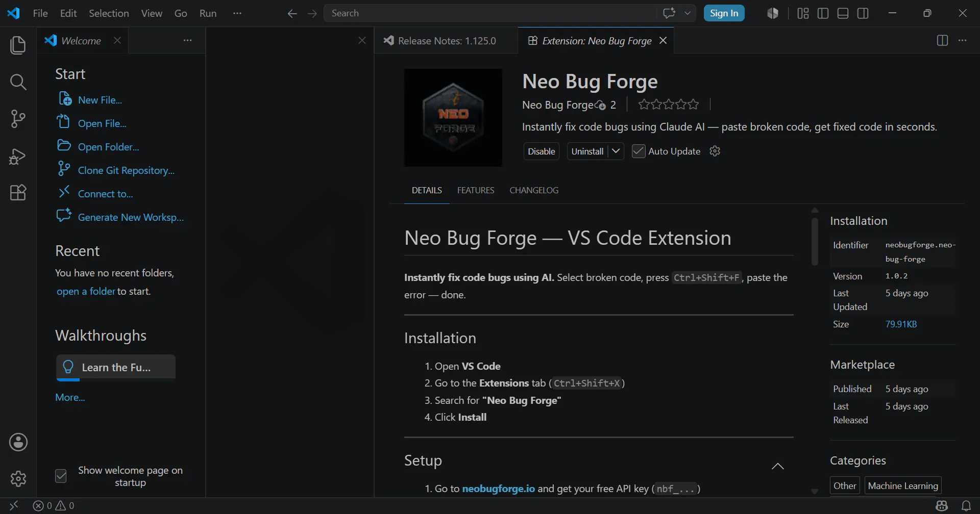
Task: Open notifications bell in status bar
Action: pos(966,505)
